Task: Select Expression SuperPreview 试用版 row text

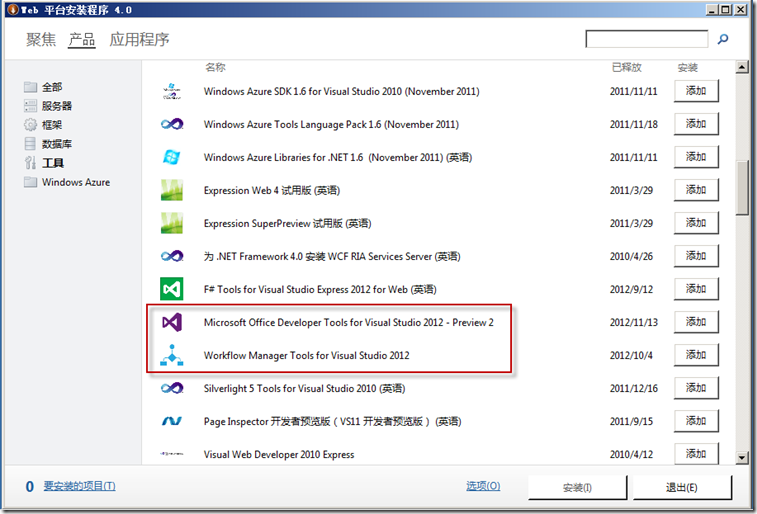Action: coord(287,223)
